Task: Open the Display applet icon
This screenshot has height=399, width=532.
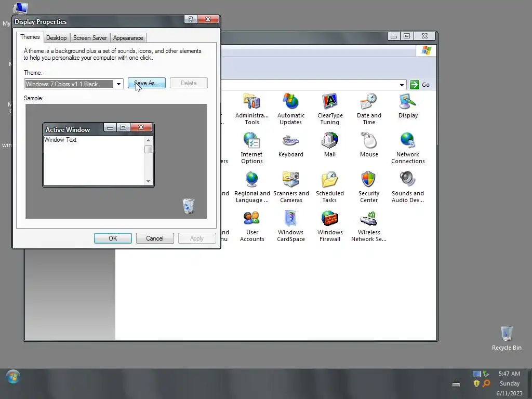Action: pyautogui.click(x=408, y=106)
